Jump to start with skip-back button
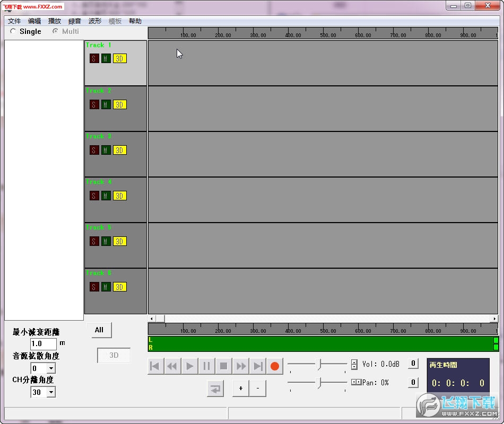 pyautogui.click(x=155, y=366)
